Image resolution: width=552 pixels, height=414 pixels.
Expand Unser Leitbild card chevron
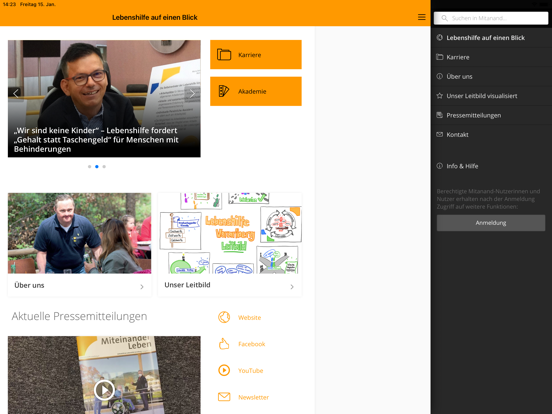point(292,287)
